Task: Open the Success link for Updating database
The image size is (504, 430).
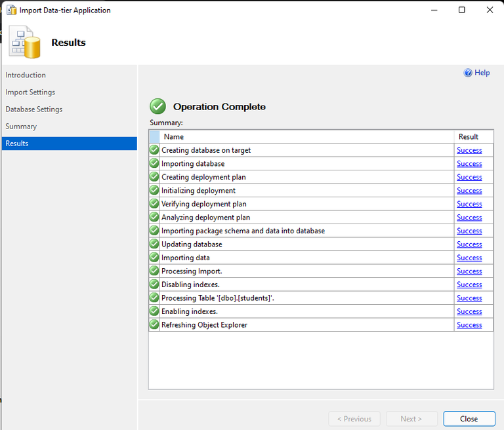Action: [x=469, y=244]
